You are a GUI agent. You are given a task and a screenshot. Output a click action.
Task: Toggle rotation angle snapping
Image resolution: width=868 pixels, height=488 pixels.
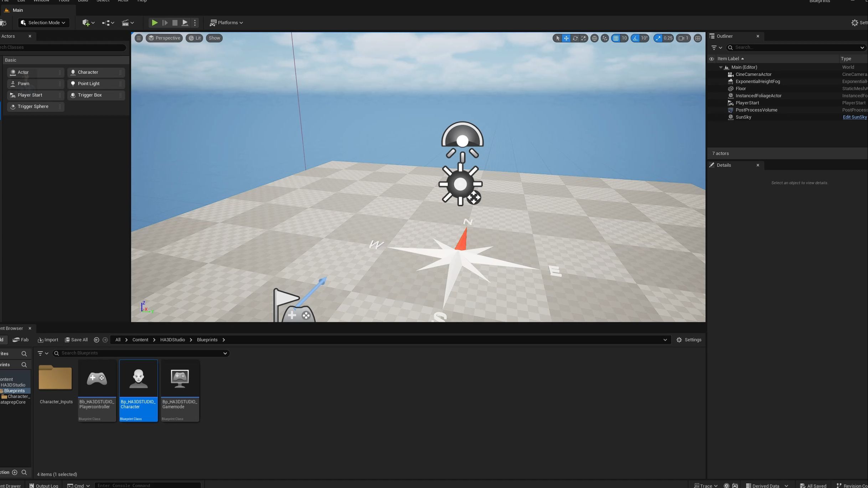[x=635, y=38]
